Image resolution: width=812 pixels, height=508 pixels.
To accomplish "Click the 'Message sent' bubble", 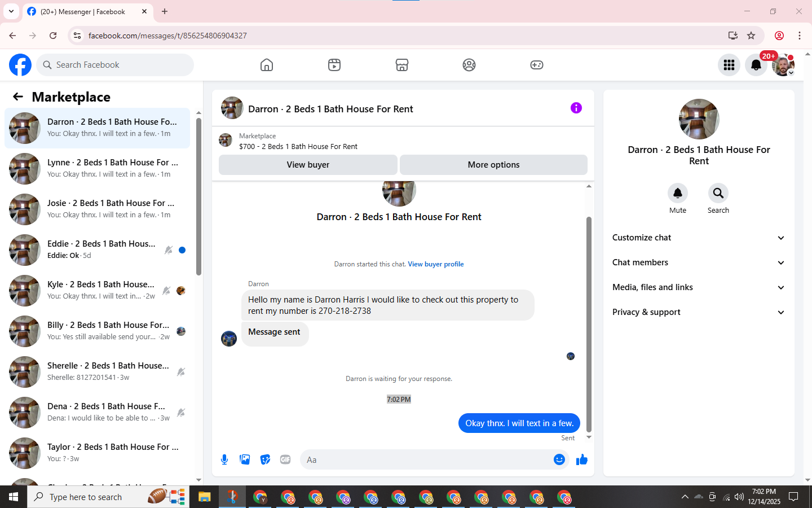I will tap(275, 333).
